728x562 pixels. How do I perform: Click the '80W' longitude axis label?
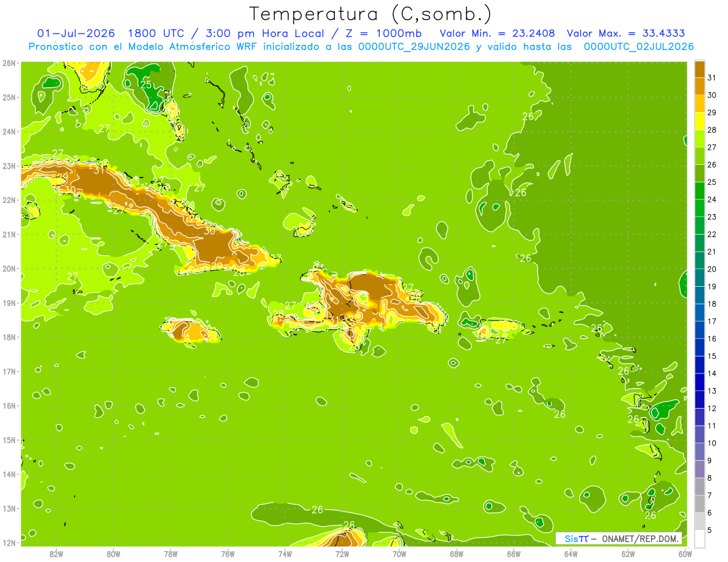click(x=113, y=554)
